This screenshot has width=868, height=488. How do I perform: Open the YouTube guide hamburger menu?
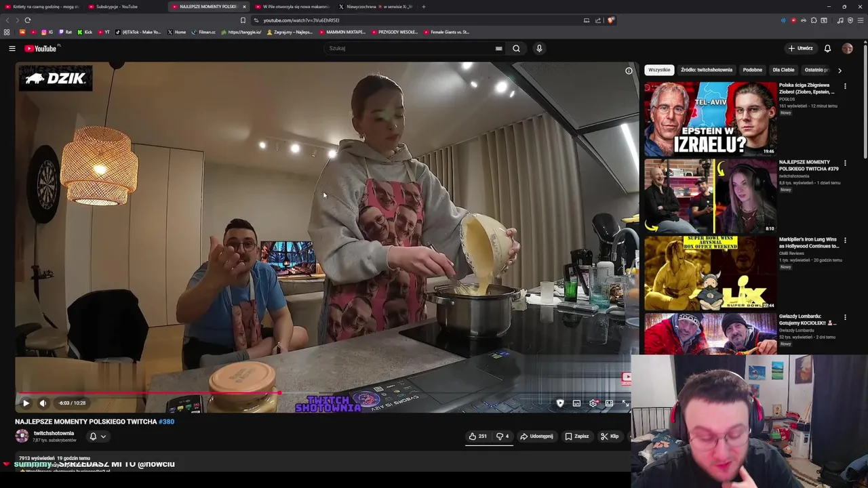(12, 48)
